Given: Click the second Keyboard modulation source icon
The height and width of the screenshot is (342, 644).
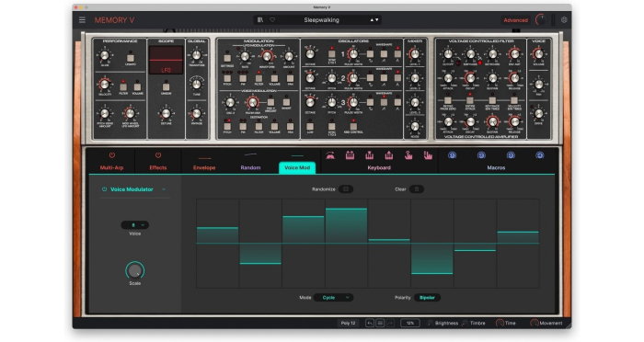Looking at the screenshot, I should tap(350, 155).
